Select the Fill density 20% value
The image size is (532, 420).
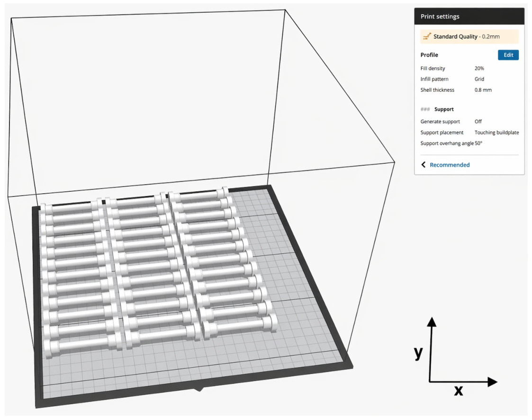pos(479,68)
